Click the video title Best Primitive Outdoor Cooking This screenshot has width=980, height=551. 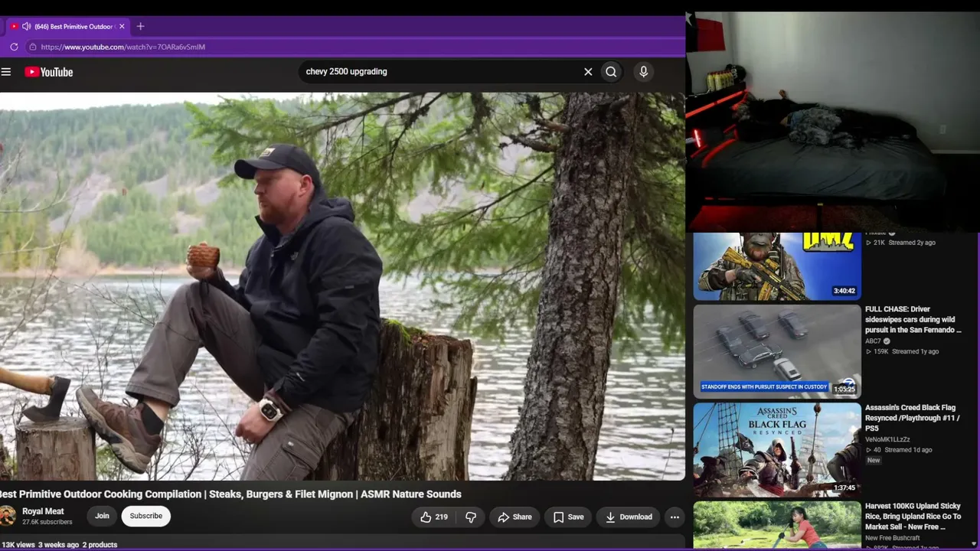tap(230, 494)
